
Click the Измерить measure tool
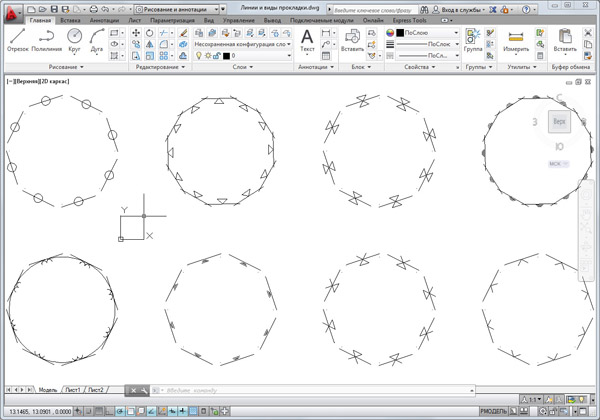[x=517, y=40]
